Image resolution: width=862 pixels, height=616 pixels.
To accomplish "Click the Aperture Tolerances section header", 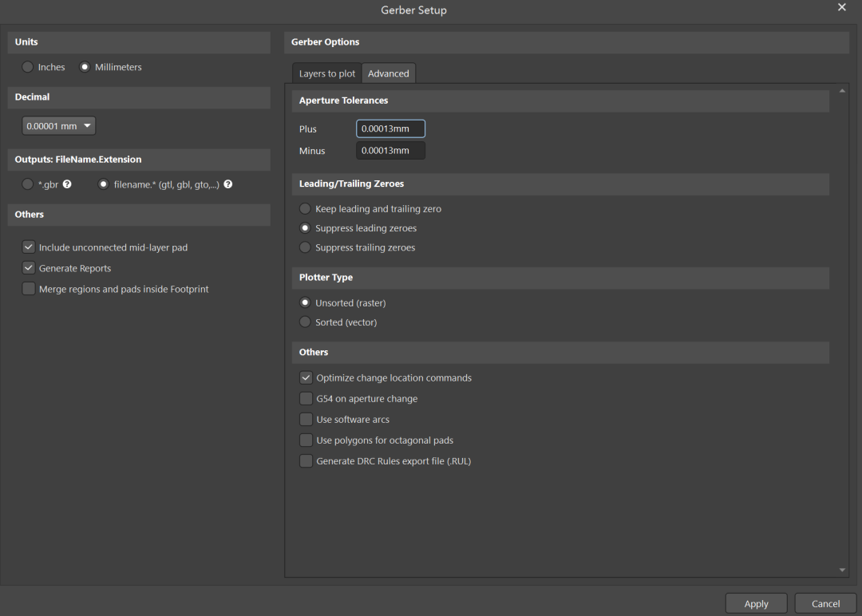I will [x=560, y=101].
